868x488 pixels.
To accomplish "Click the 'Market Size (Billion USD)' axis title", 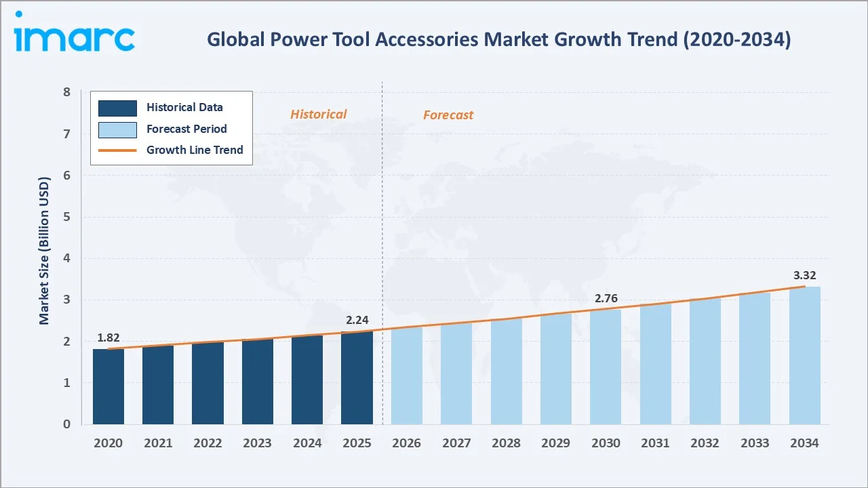I will 44,249.
